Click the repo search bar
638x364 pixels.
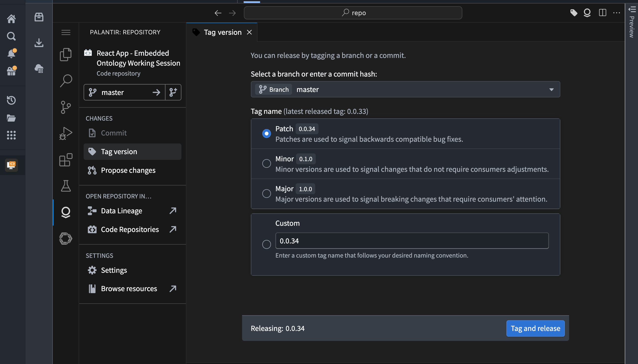tap(353, 13)
